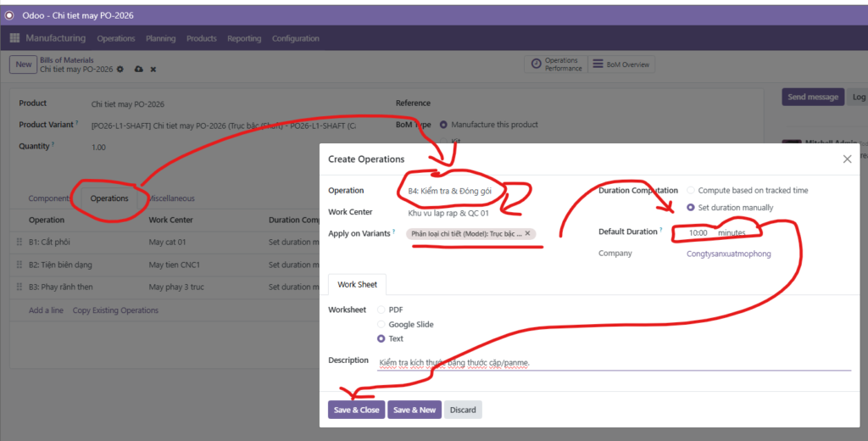The height and width of the screenshot is (441, 868).
Task: Click the Default Duration input field
Action: (x=698, y=232)
